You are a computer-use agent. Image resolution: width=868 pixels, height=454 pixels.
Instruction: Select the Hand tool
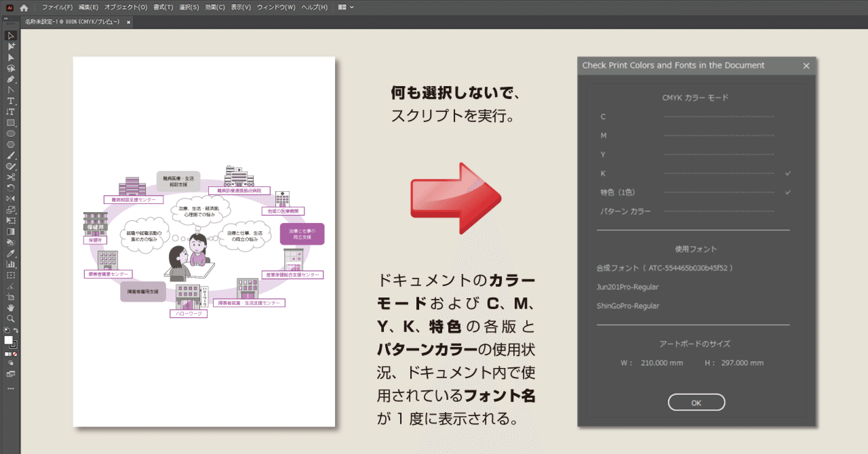click(10, 308)
